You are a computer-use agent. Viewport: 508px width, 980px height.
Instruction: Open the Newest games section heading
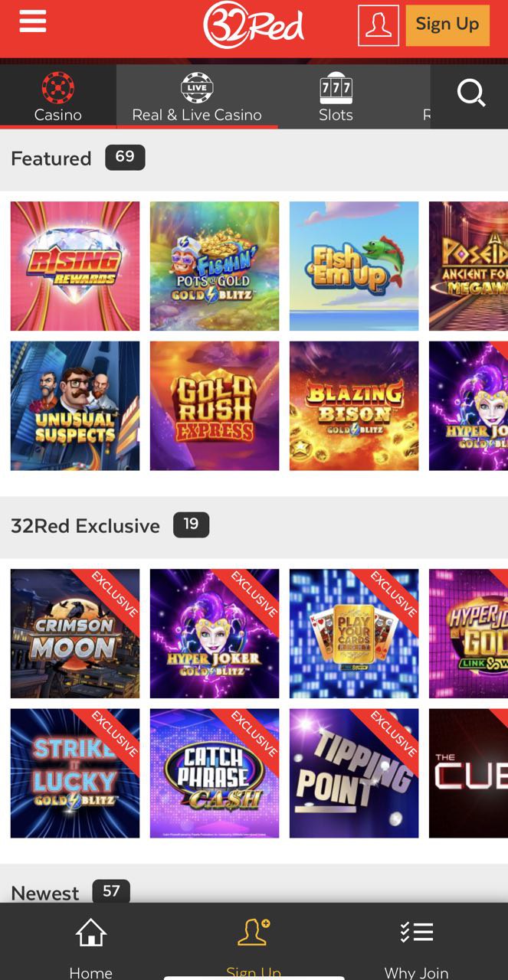pyautogui.click(x=45, y=893)
